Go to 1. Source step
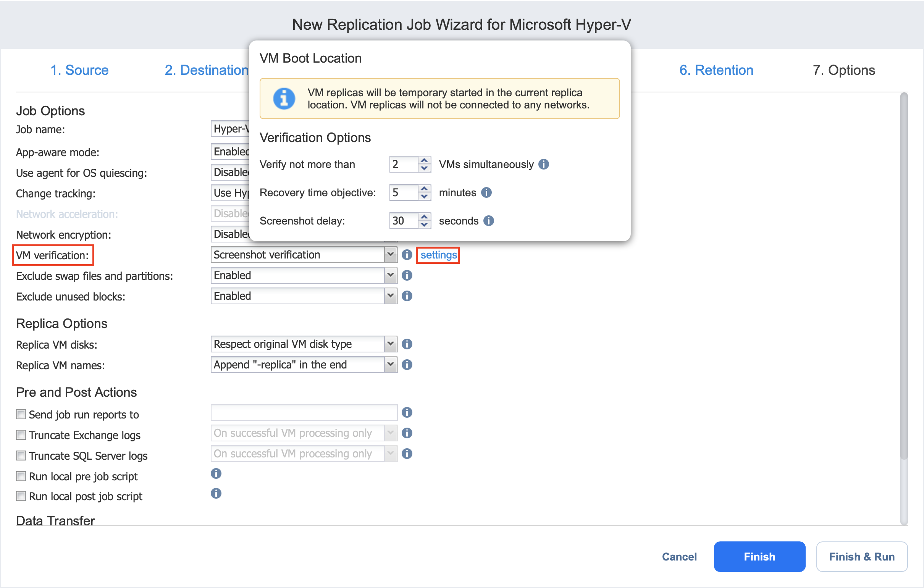 click(x=79, y=70)
